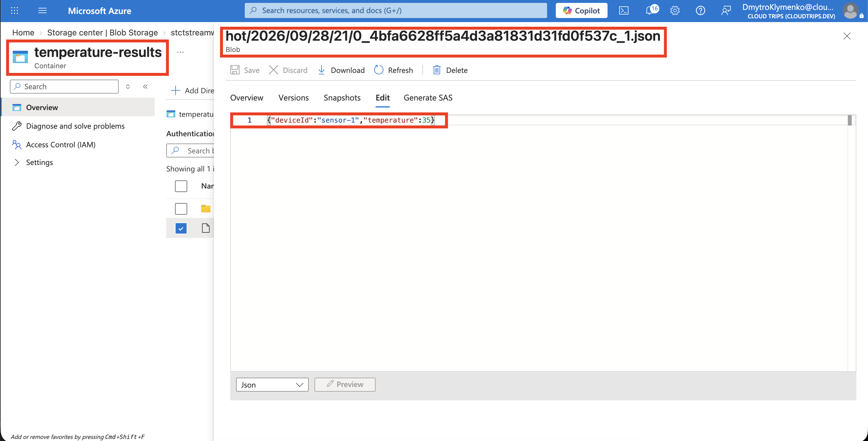Screen dimensions: 868x441
Task: Switch to the Overview tab of blob
Action: pyautogui.click(x=247, y=98)
